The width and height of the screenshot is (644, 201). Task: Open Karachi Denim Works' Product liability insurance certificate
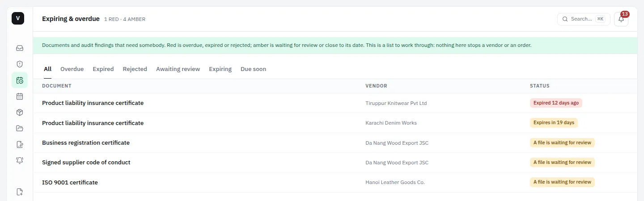[335, 123]
